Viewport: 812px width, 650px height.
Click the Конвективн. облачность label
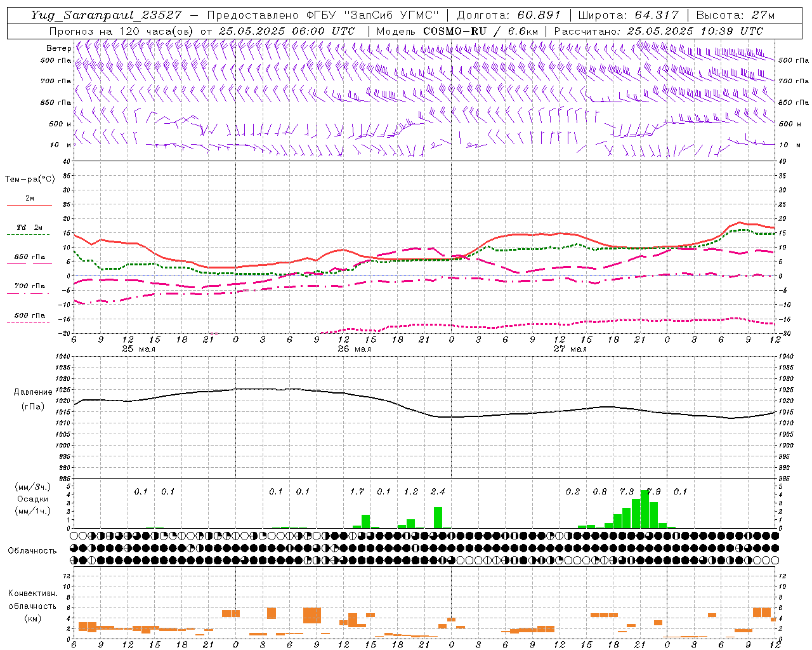[x=32, y=599]
